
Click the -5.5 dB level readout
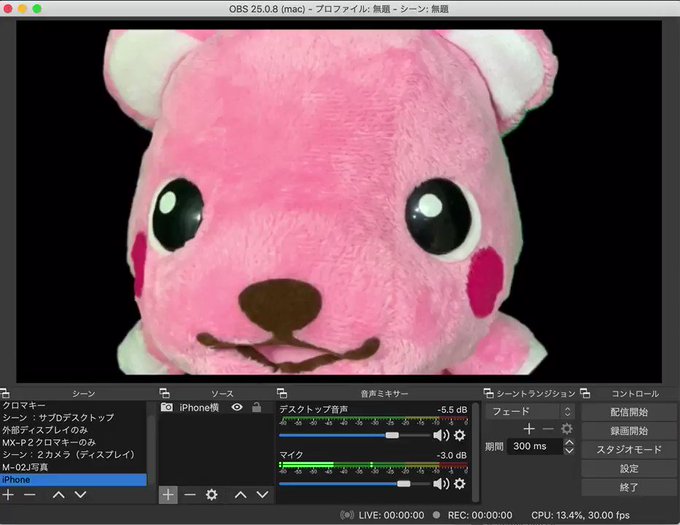coord(452,410)
